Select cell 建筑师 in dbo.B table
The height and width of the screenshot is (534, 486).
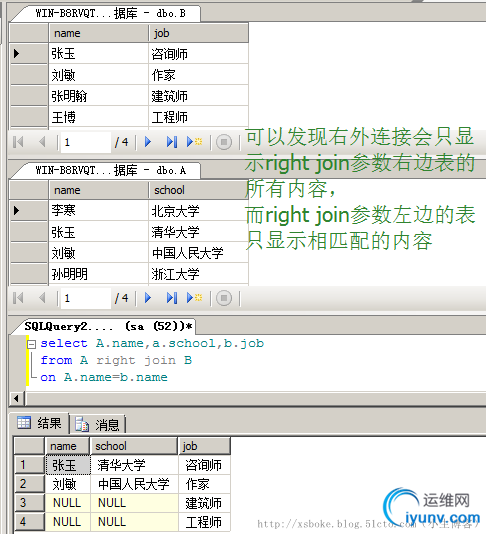(199, 96)
